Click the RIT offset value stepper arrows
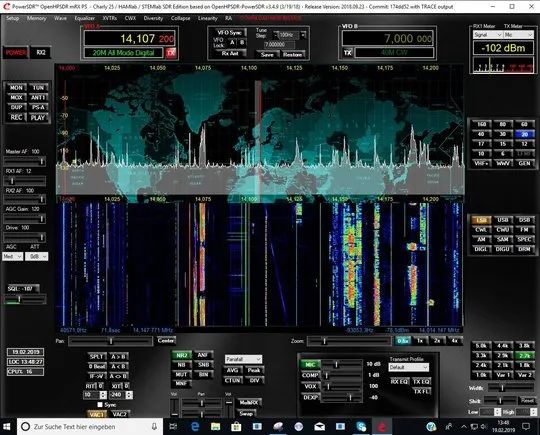 point(103,395)
